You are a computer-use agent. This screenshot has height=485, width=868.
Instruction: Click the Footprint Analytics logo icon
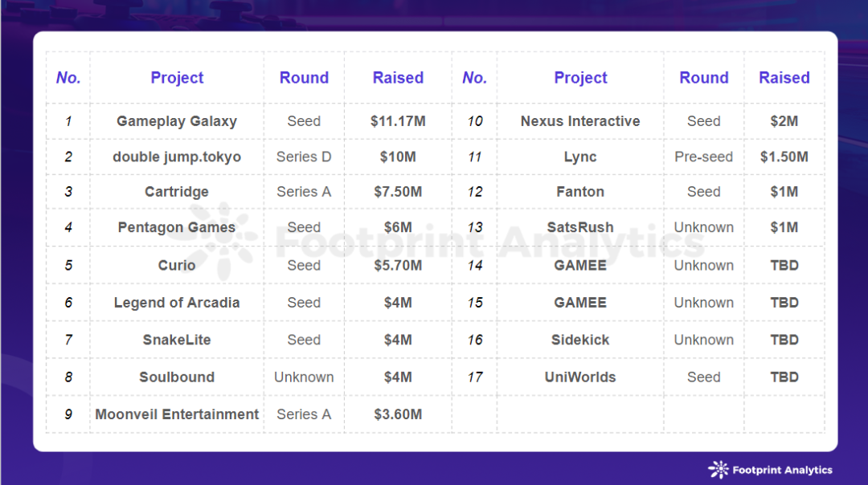718,470
